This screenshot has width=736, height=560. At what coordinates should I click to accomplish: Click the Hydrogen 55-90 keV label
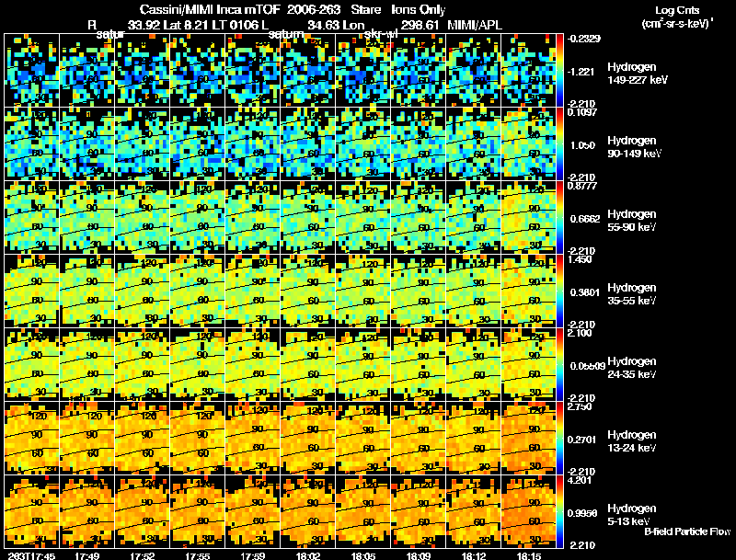(x=632, y=221)
